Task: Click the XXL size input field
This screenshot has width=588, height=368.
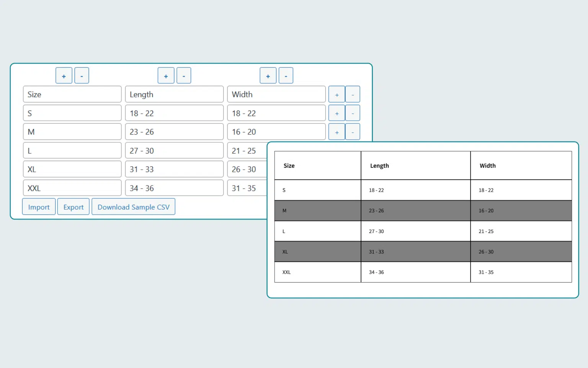Action: 72,188
